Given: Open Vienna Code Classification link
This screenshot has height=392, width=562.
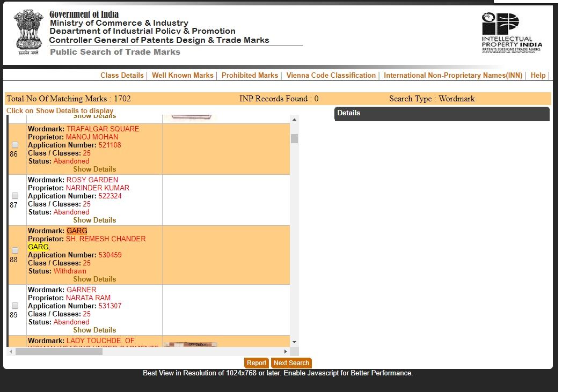Looking at the screenshot, I should [x=331, y=75].
